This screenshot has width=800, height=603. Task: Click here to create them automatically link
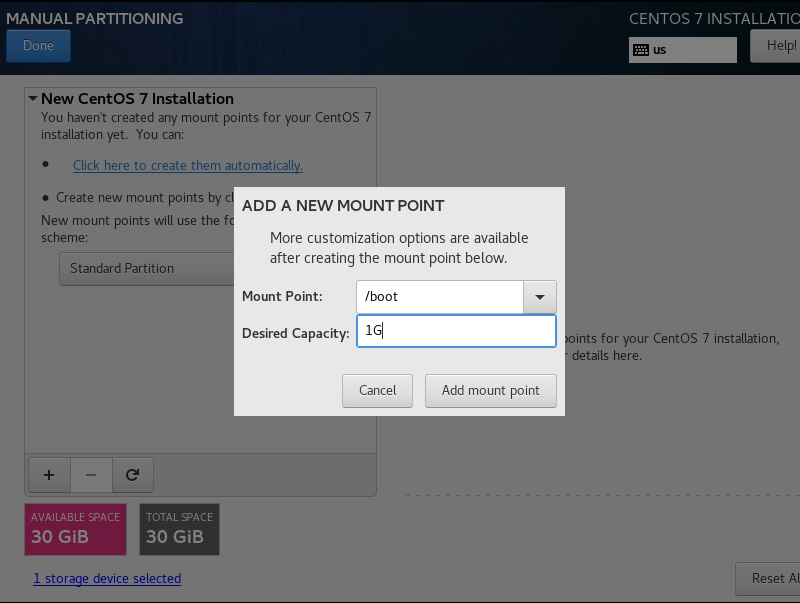[x=188, y=165]
